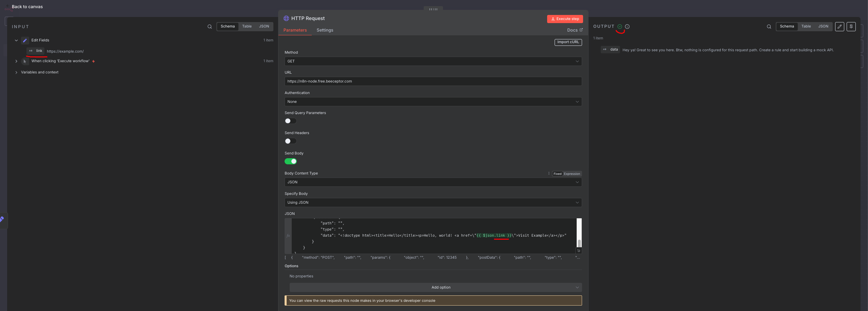
Task: Click the search icon in OUTPUT panel
Action: 769,26
